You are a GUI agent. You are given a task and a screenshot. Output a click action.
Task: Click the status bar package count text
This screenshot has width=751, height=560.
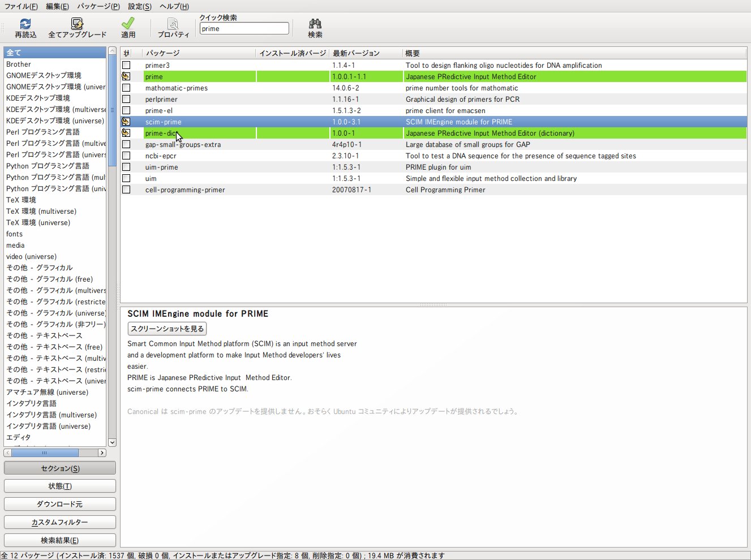222,555
